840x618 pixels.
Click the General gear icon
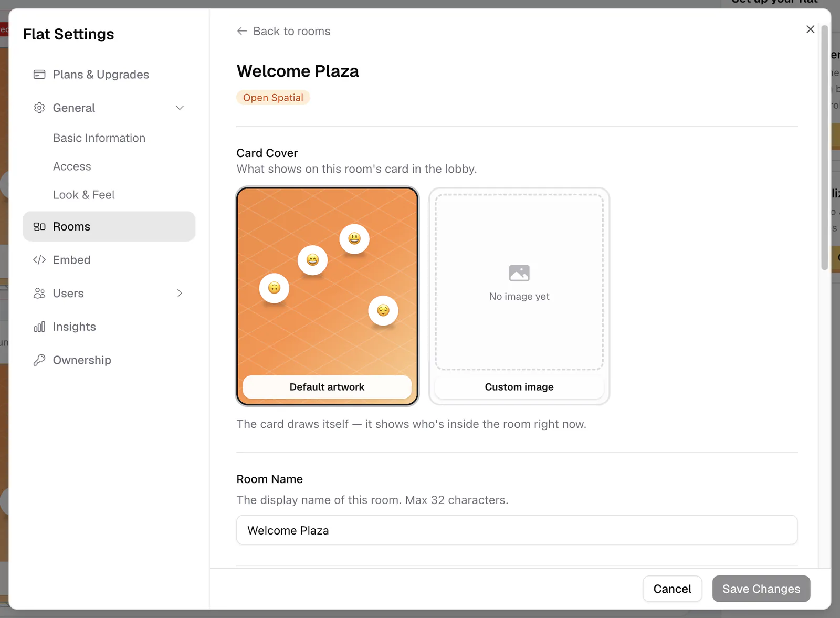point(39,108)
